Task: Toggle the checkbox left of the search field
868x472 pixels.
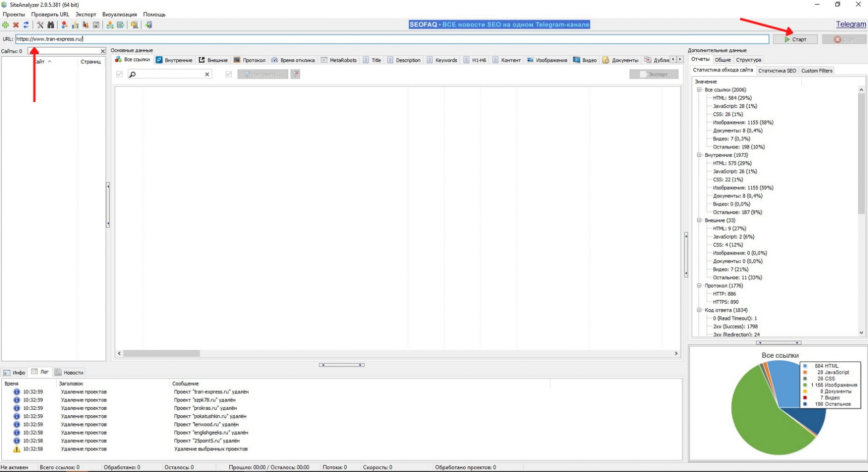Action: pos(120,74)
